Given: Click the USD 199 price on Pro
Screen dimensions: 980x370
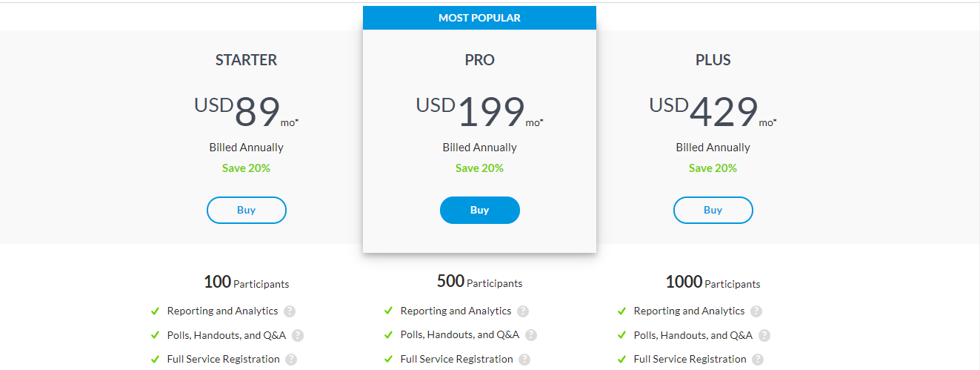Looking at the screenshot, I should [x=479, y=112].
